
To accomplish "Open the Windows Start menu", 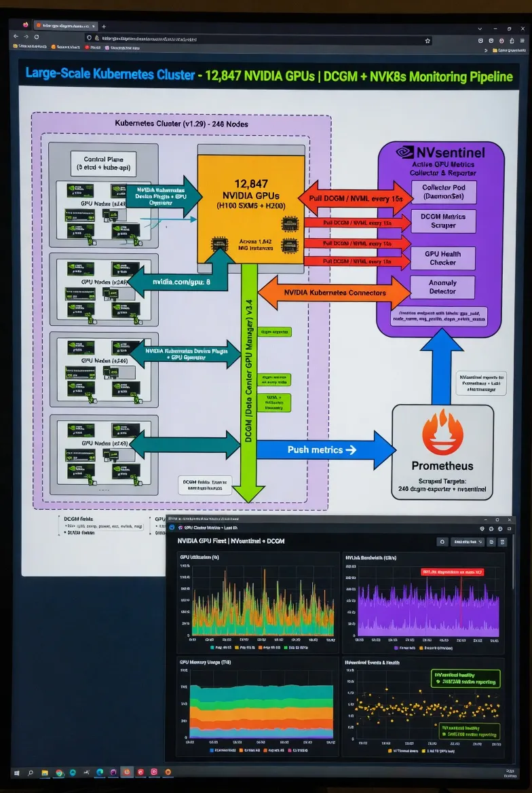I will pyautogui.click(x=17, y=773).
